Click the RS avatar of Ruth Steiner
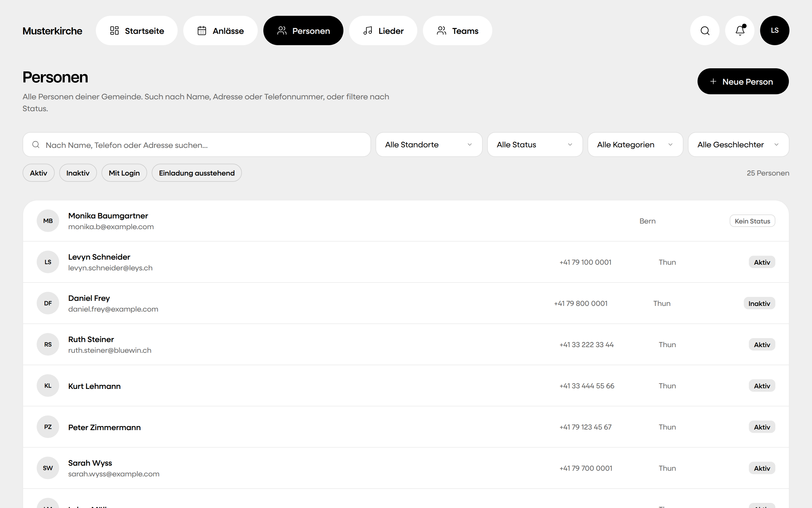Image resolution: width=812 pixels, height=508 pixels. [x=48, y=344]
